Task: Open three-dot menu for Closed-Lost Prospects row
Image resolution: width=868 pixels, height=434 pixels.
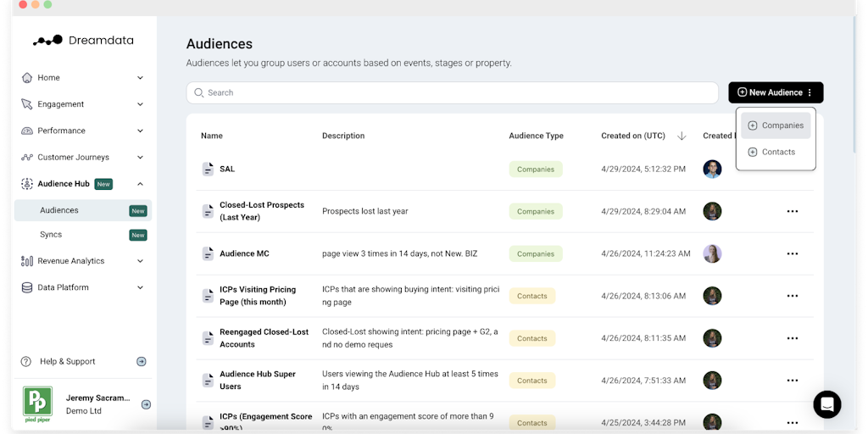Action: [792, 211]
